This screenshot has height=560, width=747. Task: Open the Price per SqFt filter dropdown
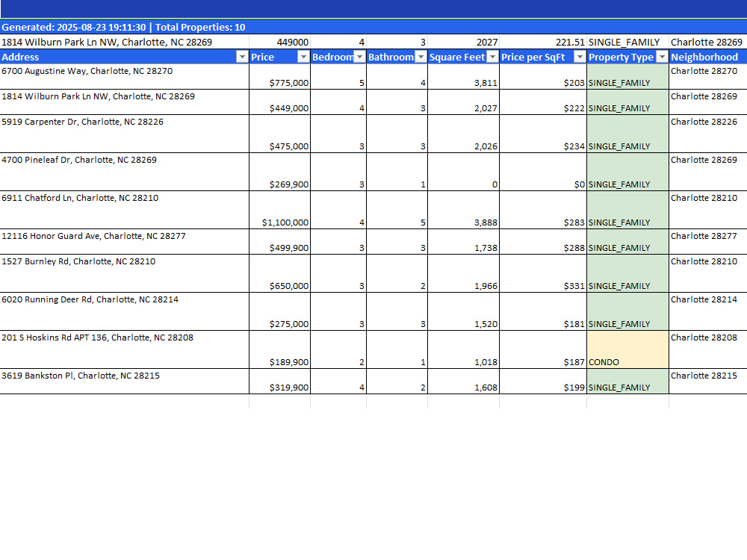coord(580,57)
